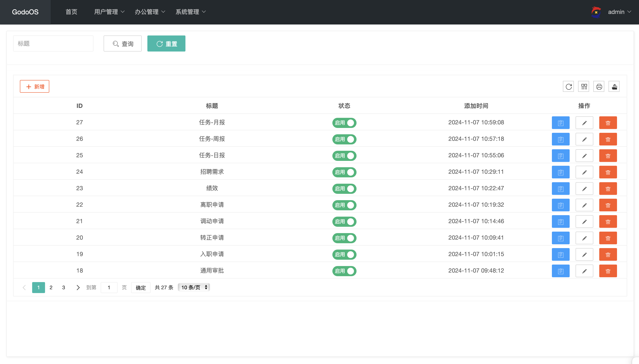The width and height of the screenshot is (639, 364).
Task: Turn off 启用 status for 绩效
Action: coord(344,189)
